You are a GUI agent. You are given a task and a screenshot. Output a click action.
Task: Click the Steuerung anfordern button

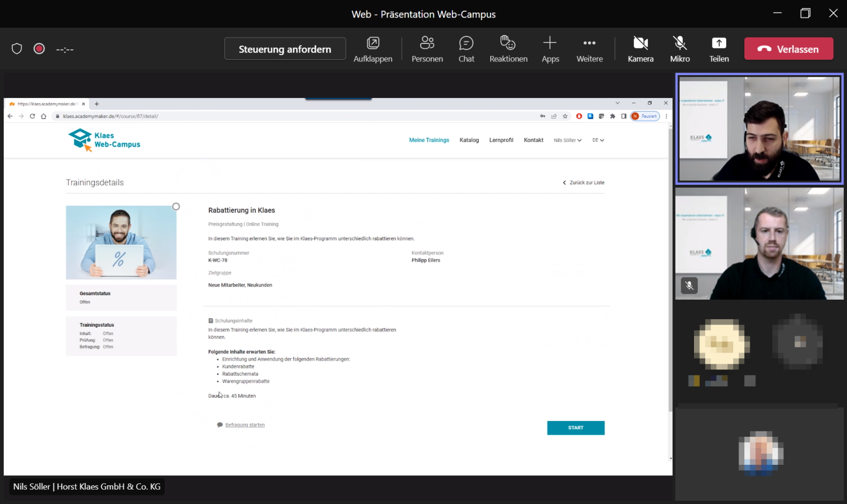point(285,49)
